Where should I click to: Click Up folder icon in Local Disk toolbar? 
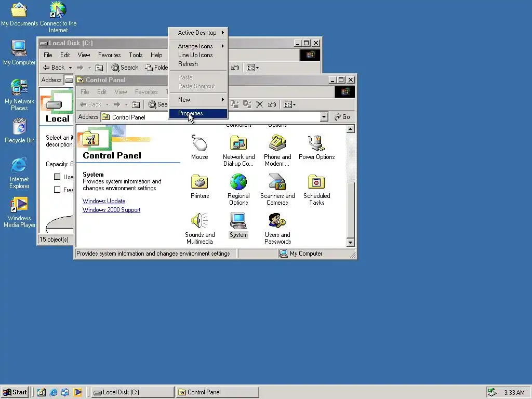(x=99, y=68)
